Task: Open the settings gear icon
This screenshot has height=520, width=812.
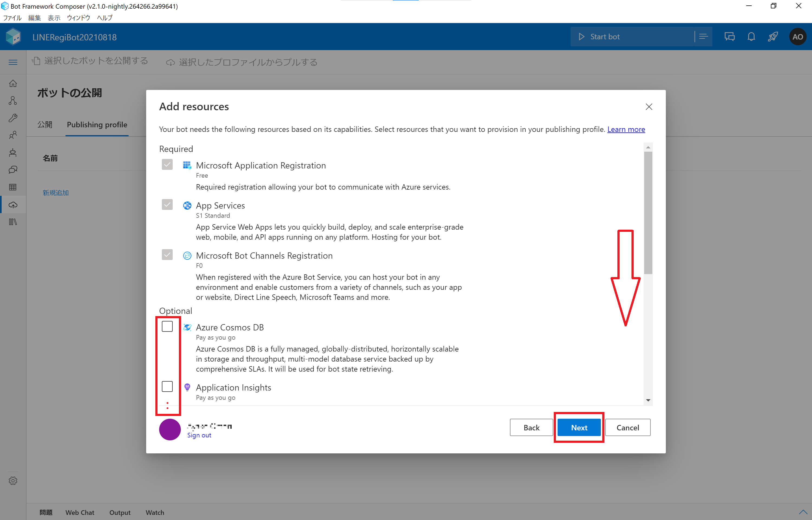Action: [x=13, y=480]
